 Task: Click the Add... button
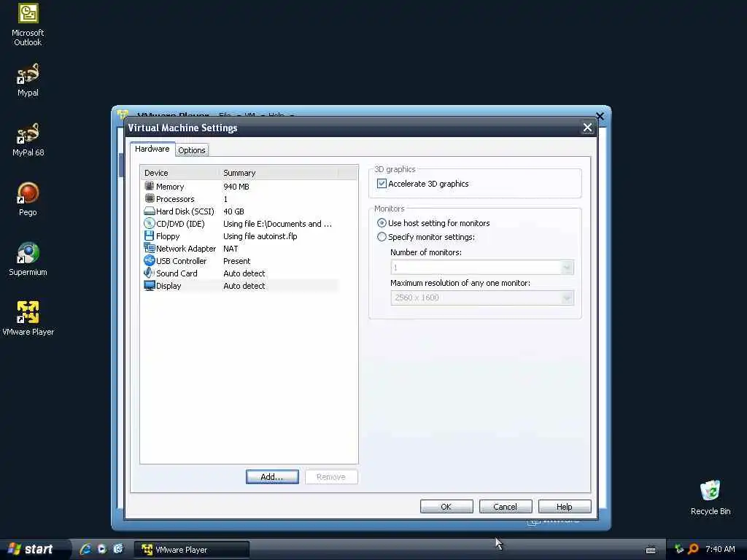click(272, 477)
